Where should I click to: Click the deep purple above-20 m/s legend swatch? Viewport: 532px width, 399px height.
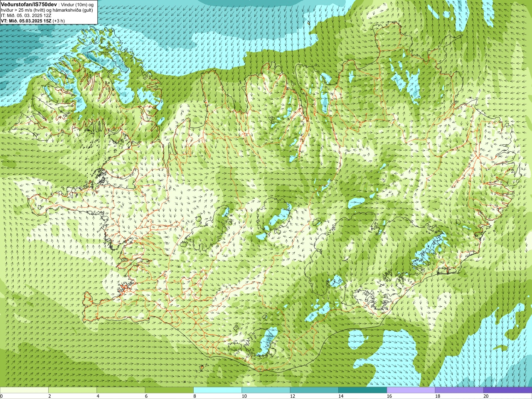tap(507, 390)
